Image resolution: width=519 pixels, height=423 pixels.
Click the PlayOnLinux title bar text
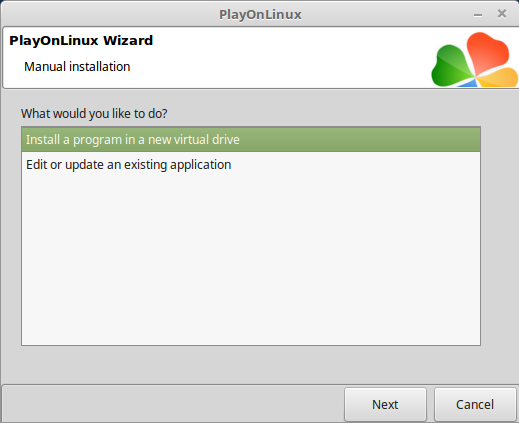(260, 15)
